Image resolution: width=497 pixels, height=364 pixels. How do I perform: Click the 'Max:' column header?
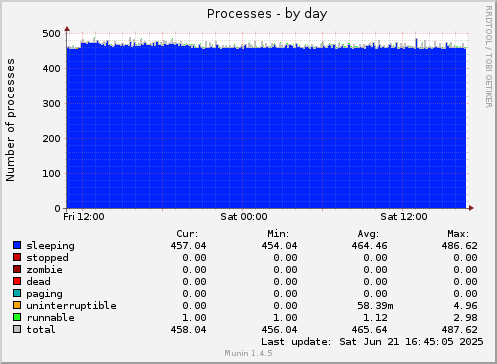pyautogui.click(x=458, y=234)
